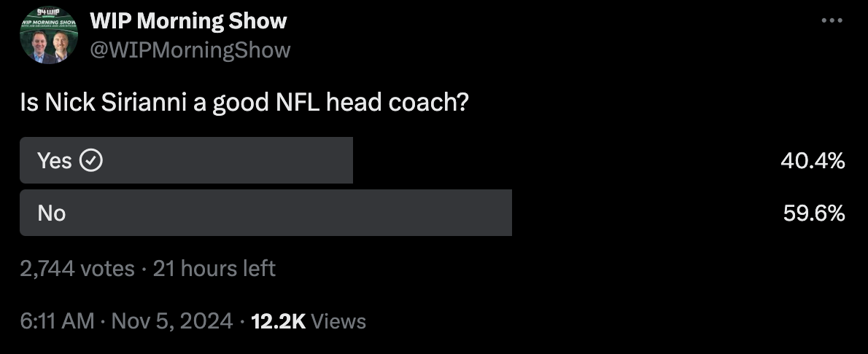
Task: Open the 6:11 AM timestamp link
Action: (57, 320)
